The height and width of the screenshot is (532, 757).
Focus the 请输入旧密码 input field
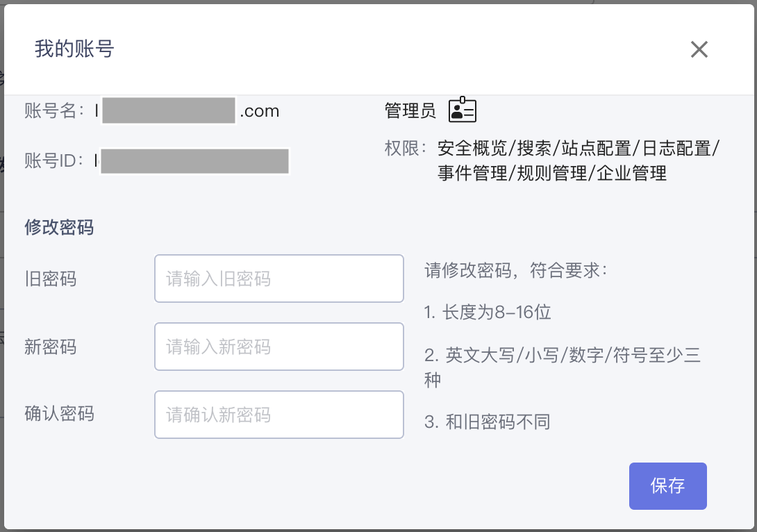pyautogui.click(x=279, y=279)
